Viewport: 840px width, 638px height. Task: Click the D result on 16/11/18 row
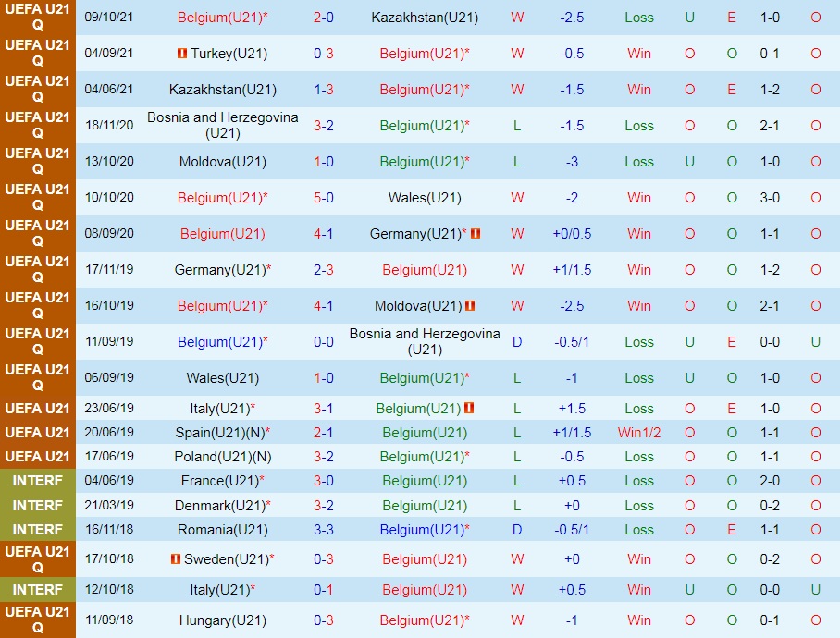click(517, 530)
